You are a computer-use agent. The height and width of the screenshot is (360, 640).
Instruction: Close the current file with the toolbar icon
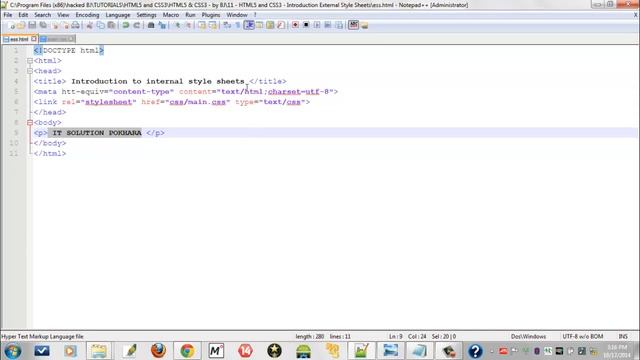point(56,25)
